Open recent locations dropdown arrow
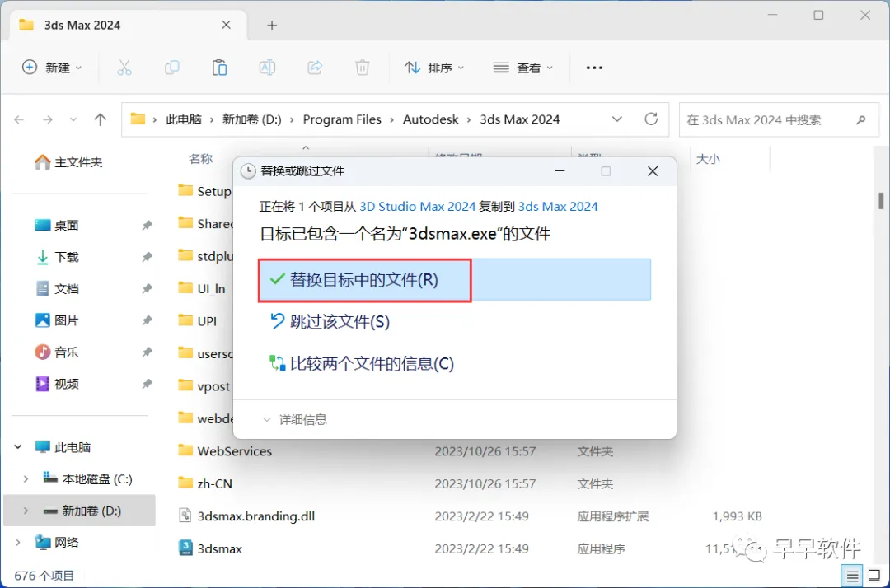The height and width of the screenshot is (588, 890). pos(73,119)
